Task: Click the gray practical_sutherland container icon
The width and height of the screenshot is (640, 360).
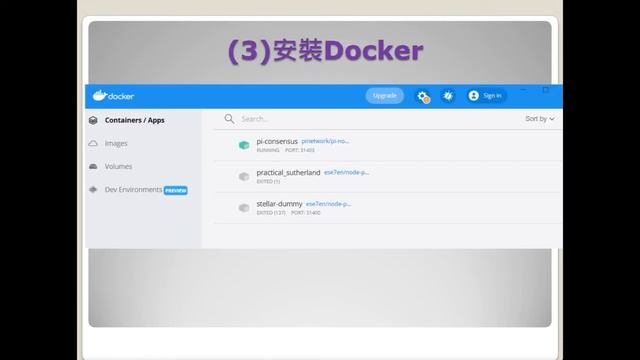Action: point(244,176)
